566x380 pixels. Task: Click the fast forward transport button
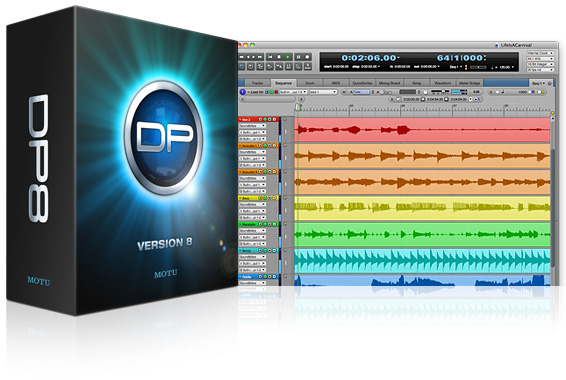[x=260, y=57]
